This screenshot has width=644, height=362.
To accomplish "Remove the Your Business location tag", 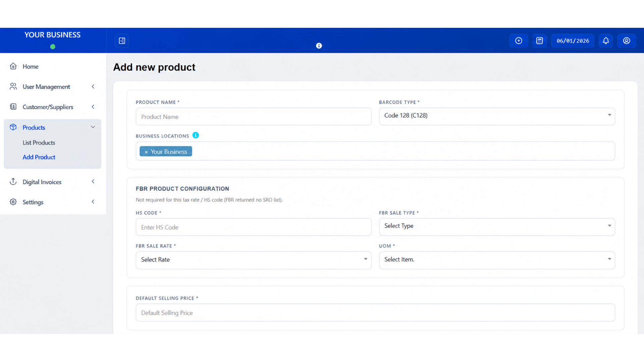I will [x=146, y=152].
